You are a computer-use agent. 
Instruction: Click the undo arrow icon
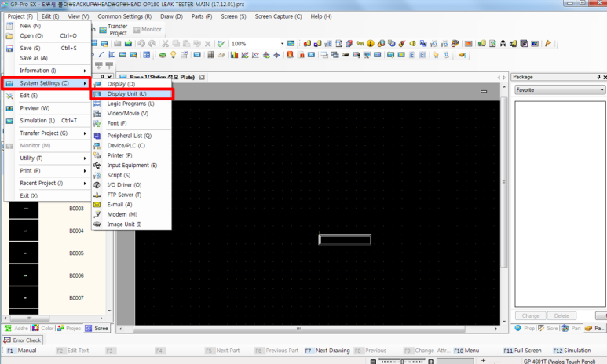pos(141,44)
